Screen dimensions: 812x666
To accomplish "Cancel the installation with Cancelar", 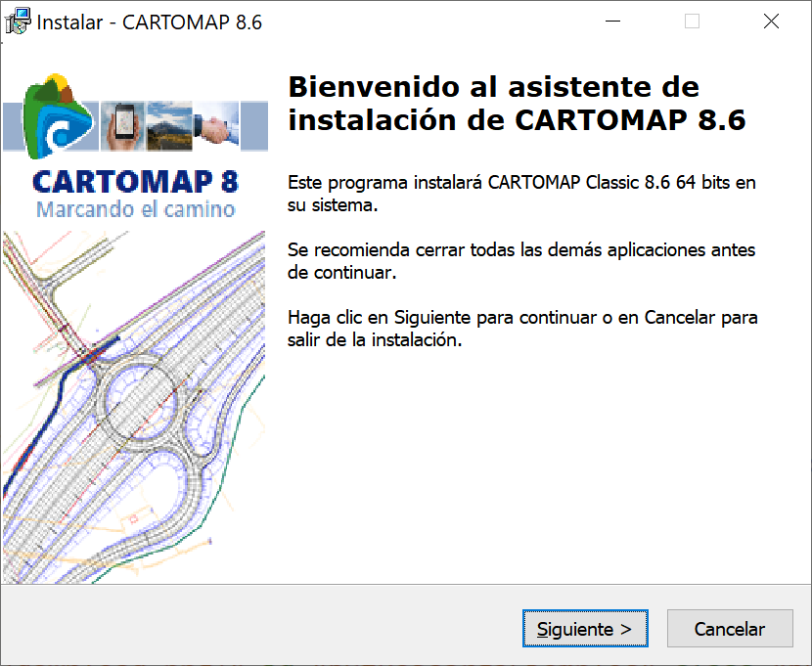I will pyautogui.click(x=730, y=628).
